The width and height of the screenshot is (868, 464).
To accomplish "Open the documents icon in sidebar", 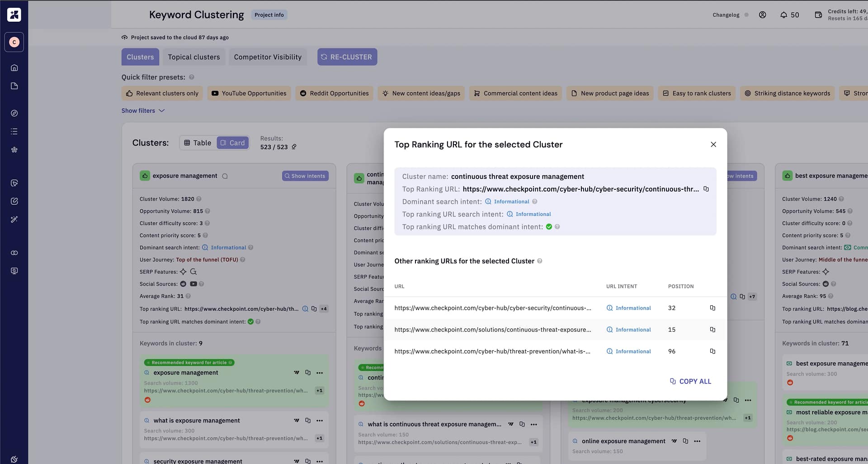I will pos(14,86).
